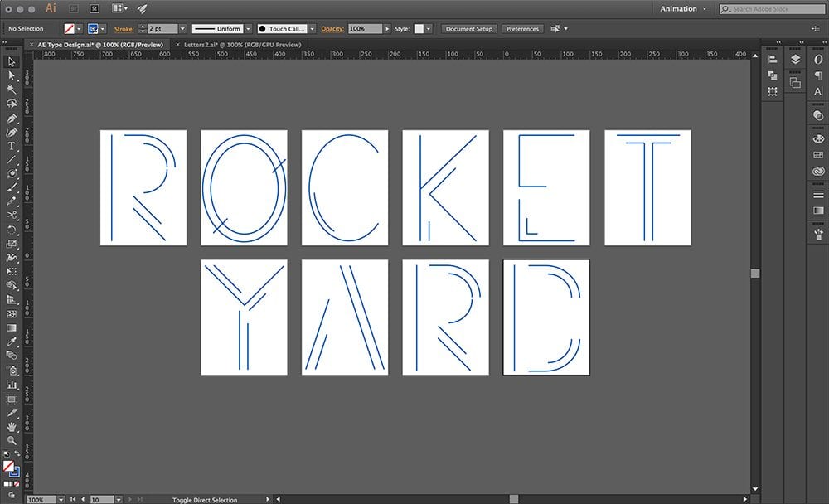Open the Paragraph panel icon

pos(818,75)
